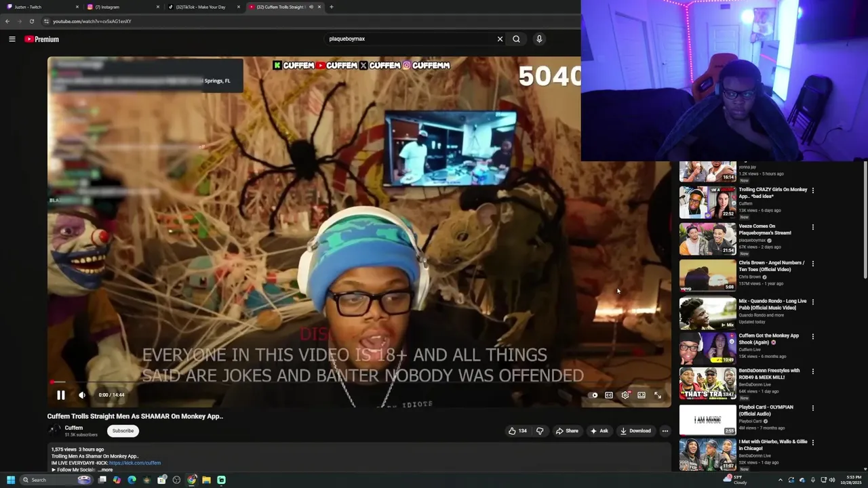
Task: Open options menu for BenDaDonnn Freestyles video
Action: tap(813, 371)
